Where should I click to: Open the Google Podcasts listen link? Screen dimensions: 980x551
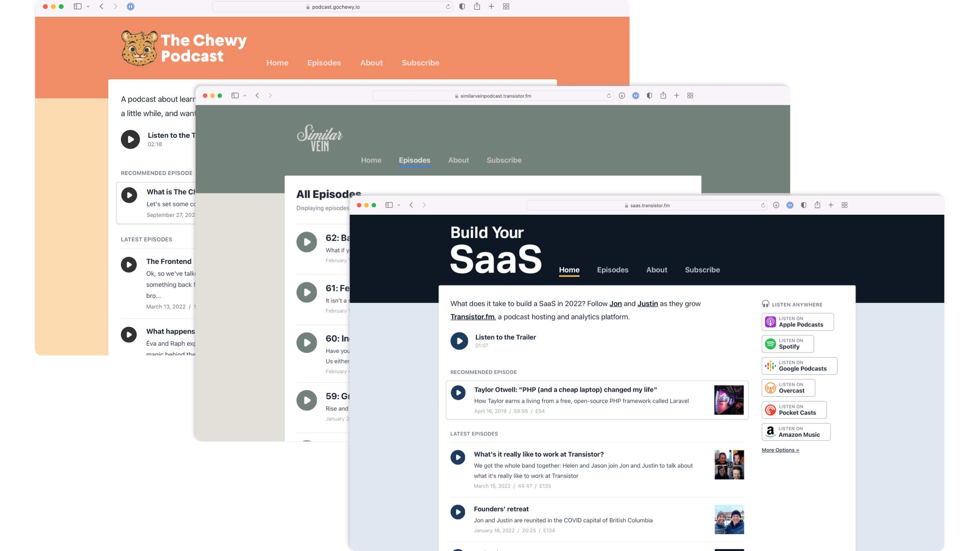[x=799, y=366]
